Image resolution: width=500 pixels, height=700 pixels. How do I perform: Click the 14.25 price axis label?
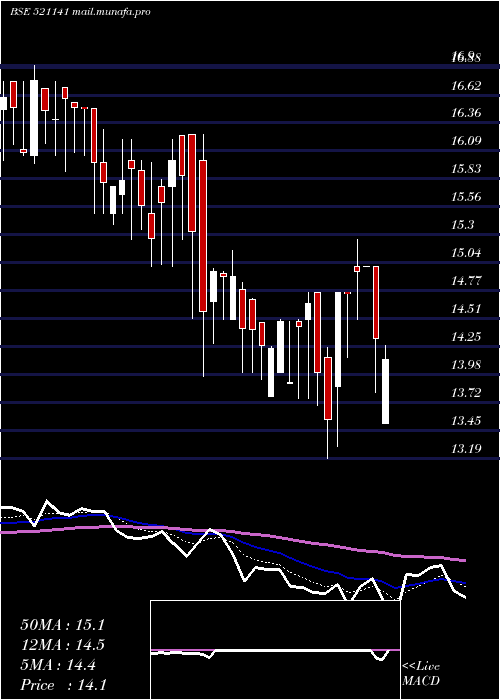click(x=466, y=336)
